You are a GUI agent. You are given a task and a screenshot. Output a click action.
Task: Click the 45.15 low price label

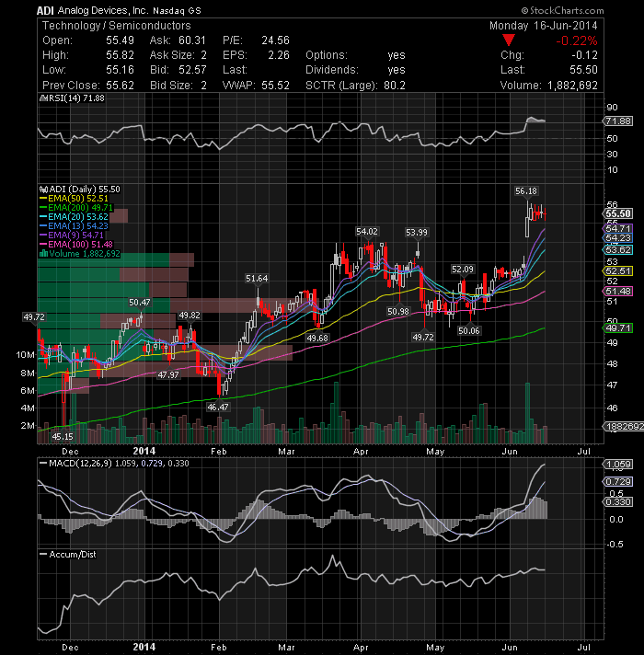point(63,437)
